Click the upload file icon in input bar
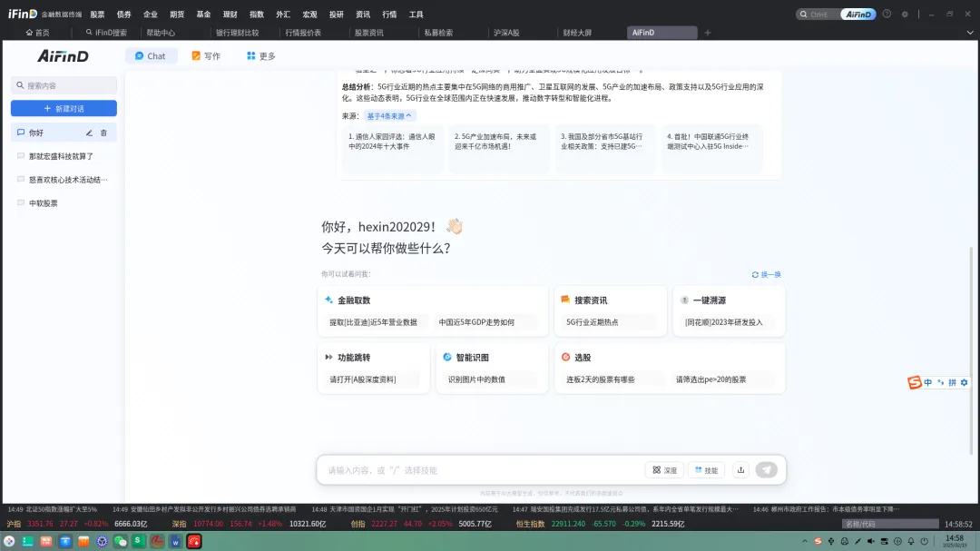980x551 pixels. coord(740,469)
